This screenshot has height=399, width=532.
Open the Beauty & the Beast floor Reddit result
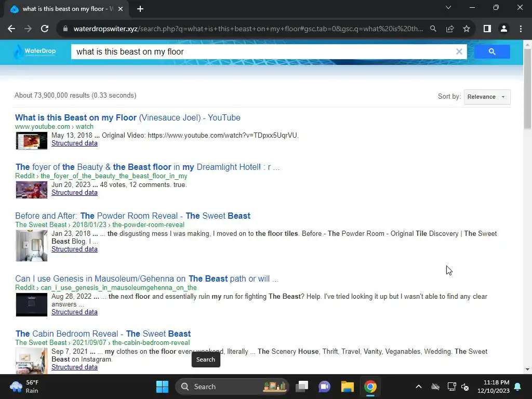coord(147,167)
